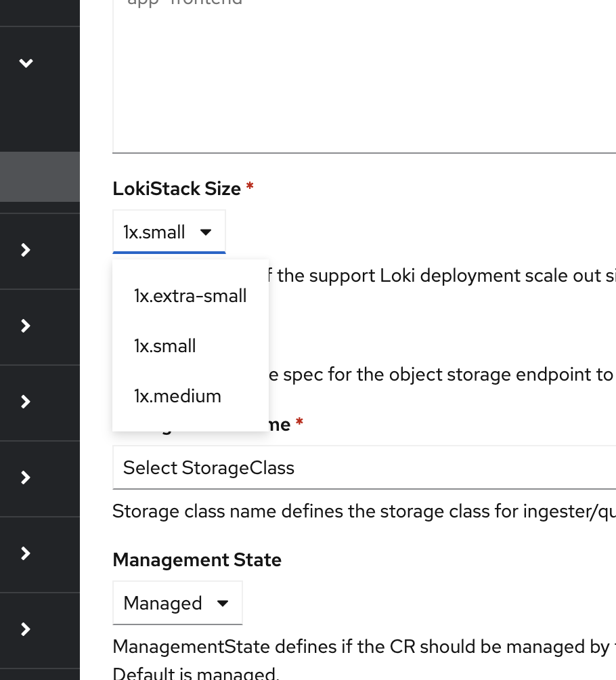The height and width of the screenshot is (680, 616).
Task: Click the caret arrow next to Managed
Action: [x=223, y=603]
